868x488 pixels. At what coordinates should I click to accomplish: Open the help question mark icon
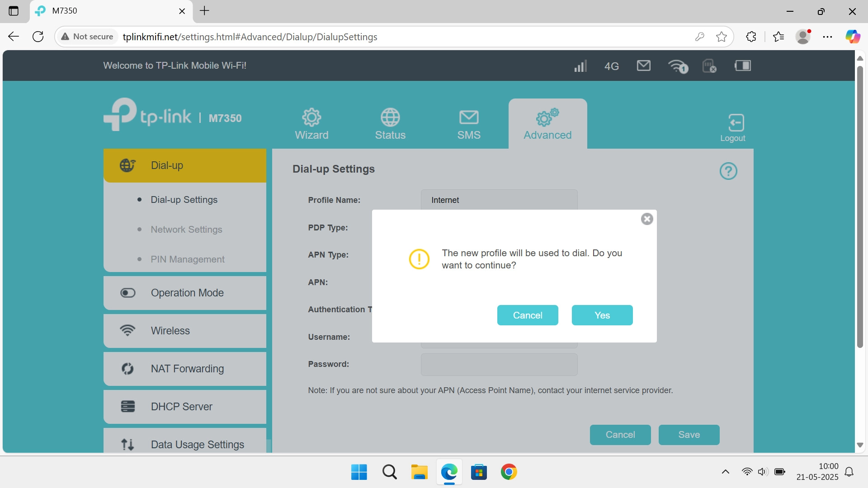click(728, 171)
